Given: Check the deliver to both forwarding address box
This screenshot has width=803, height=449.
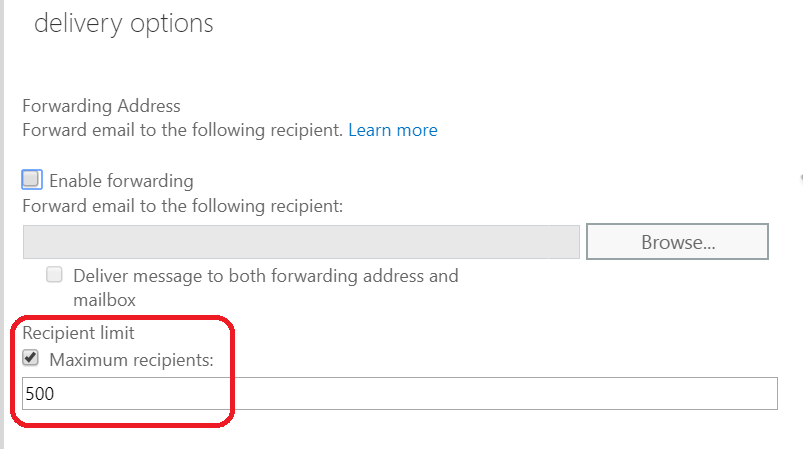Looking at the screenshot, I should coord(55,275).
